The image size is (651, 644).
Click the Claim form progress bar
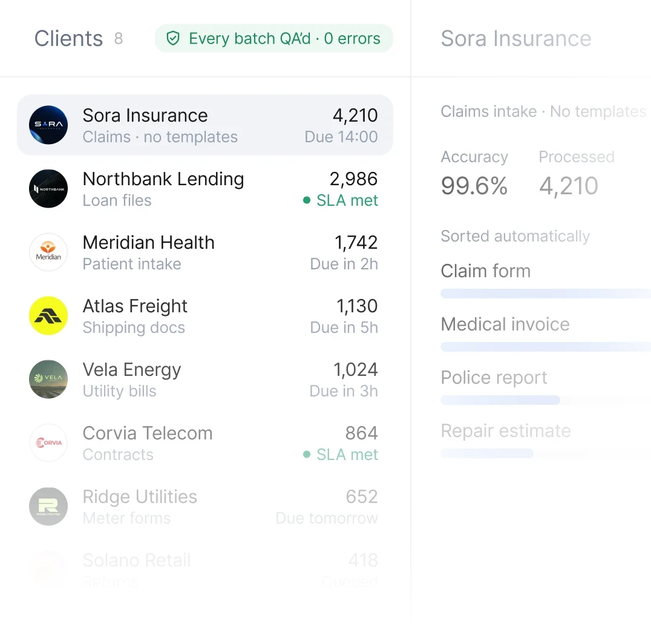[546, 294]
